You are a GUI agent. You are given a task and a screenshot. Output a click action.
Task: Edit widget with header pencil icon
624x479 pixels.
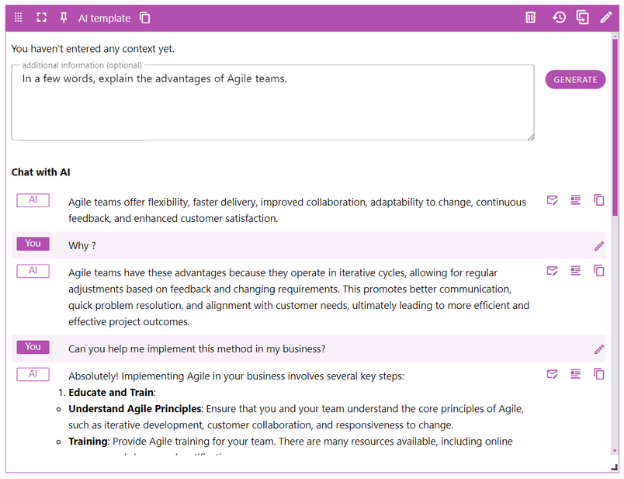pyautogui.click(x=606, y=18)
